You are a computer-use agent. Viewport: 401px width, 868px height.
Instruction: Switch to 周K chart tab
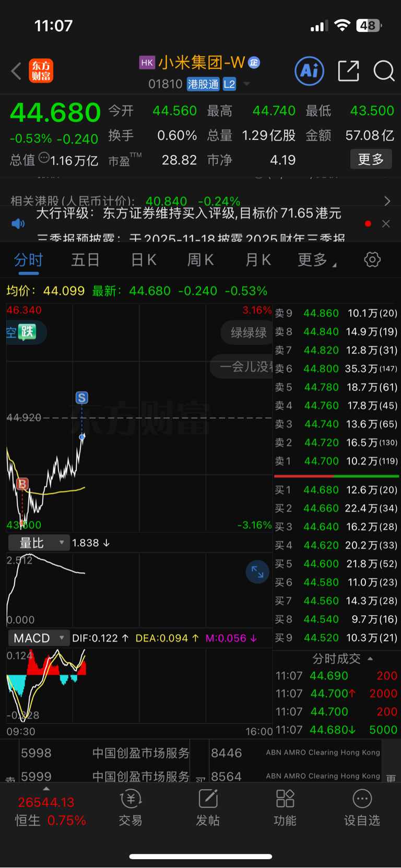tap(200, 260)
